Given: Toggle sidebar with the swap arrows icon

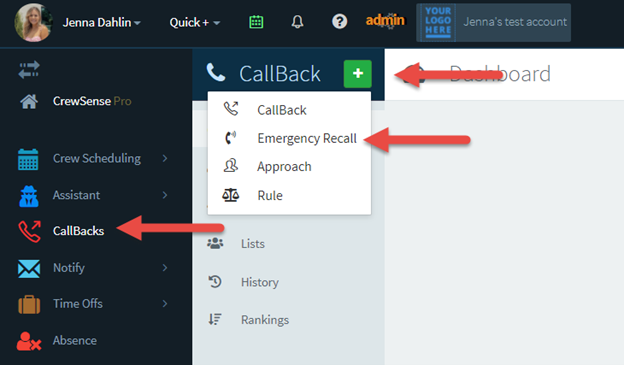Looking at the screenshot, I should (29, 69).
